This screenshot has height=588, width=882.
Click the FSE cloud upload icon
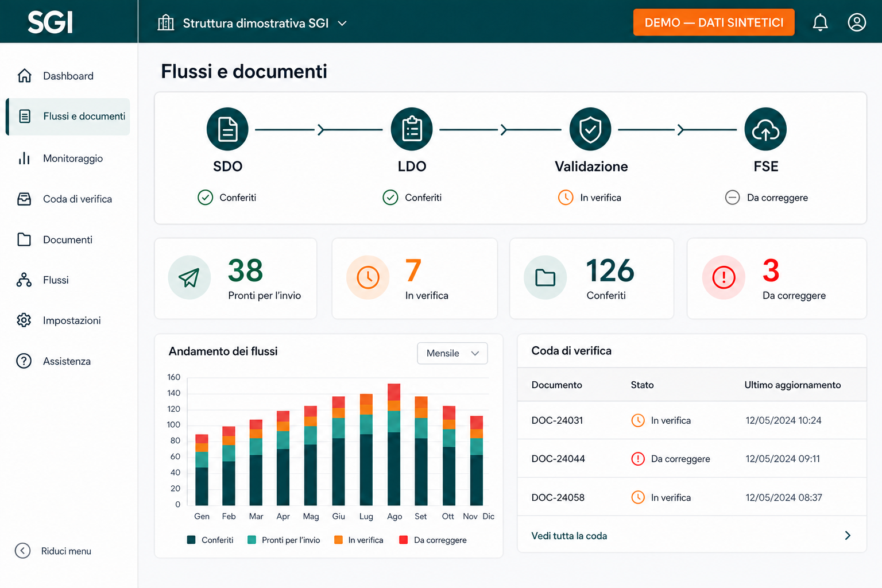[x=765, y=129]
